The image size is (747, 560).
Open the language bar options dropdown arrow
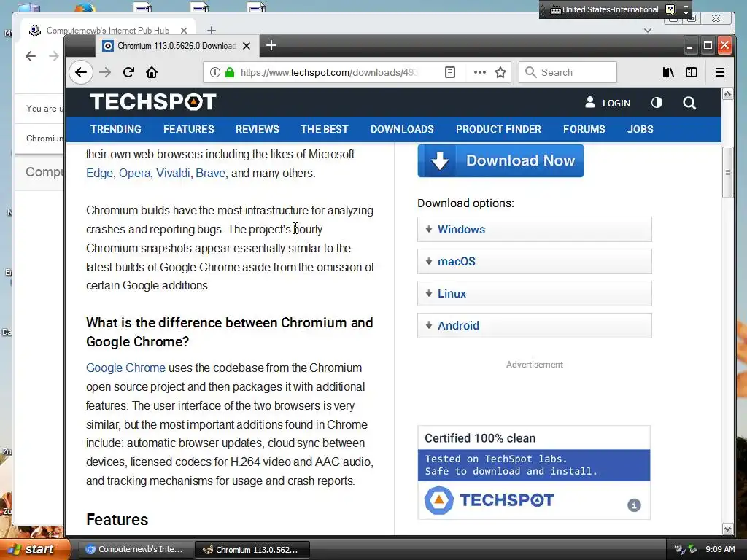coord(686,12)
